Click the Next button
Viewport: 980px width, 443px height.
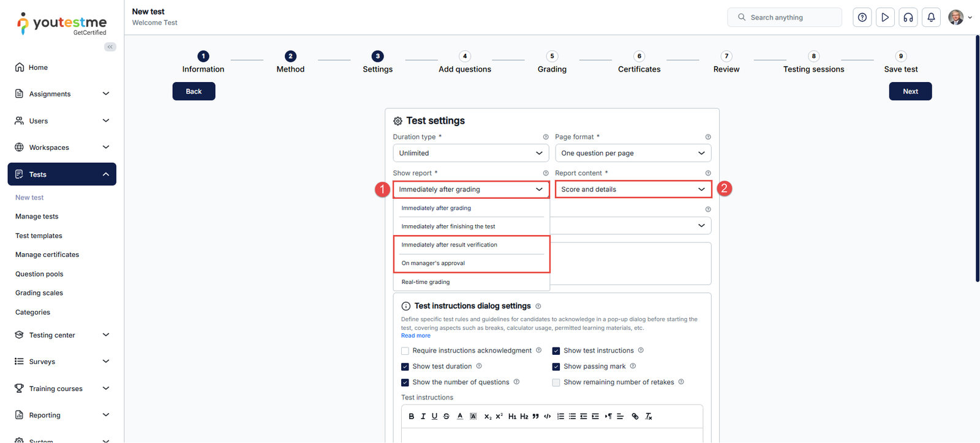click(x=910, y=92)
